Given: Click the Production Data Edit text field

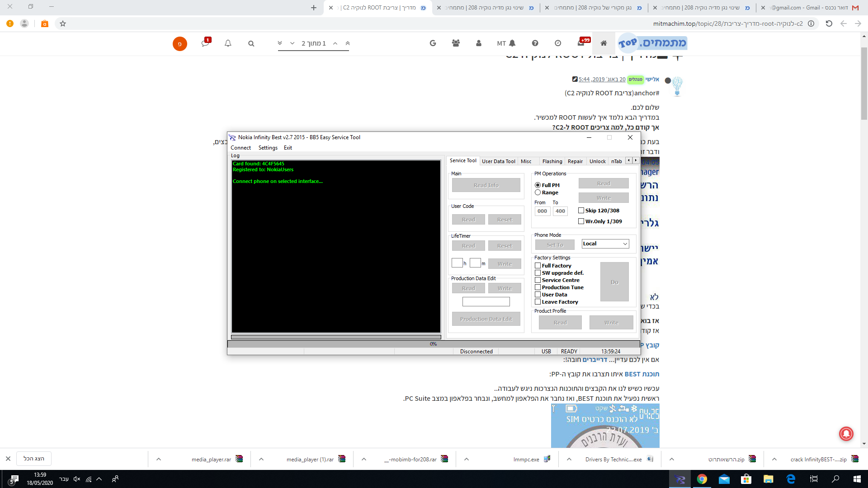Looking at the screenshot, I should click(486, 302).
